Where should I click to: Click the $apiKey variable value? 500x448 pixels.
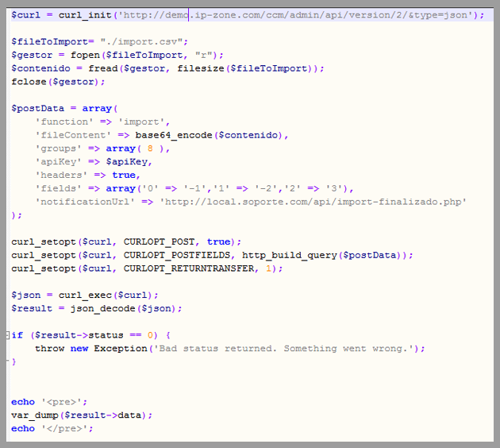(x=127, y=162)
